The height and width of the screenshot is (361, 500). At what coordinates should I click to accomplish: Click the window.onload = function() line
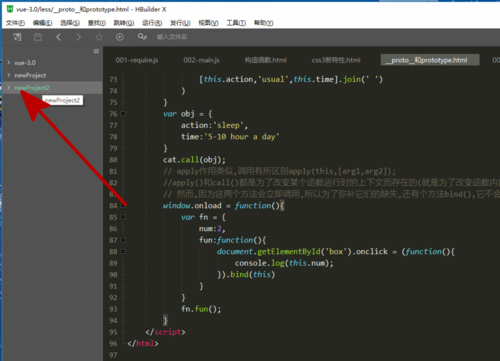click(223, 206)
